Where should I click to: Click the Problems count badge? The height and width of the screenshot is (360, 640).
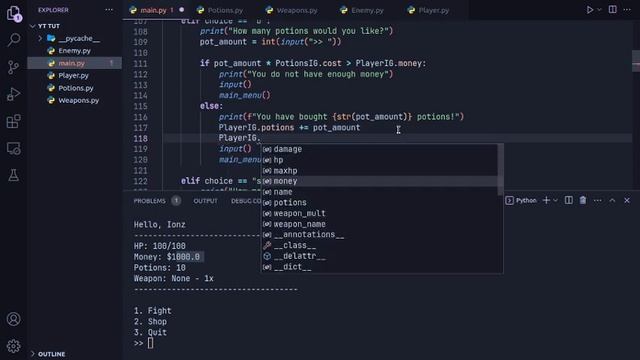point(176,201)
